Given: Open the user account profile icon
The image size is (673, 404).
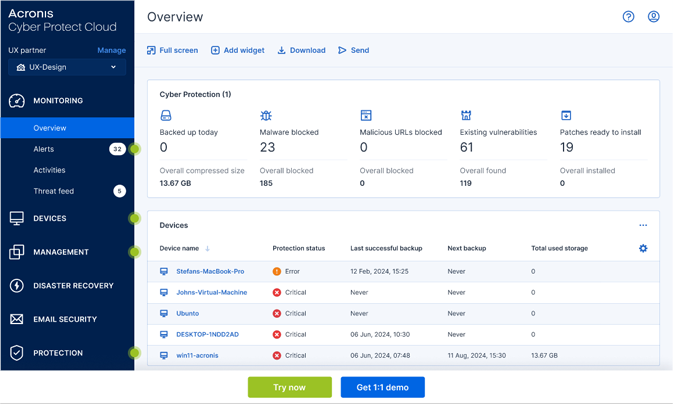Looking at the screenshot, I should [x=653, y=17].
